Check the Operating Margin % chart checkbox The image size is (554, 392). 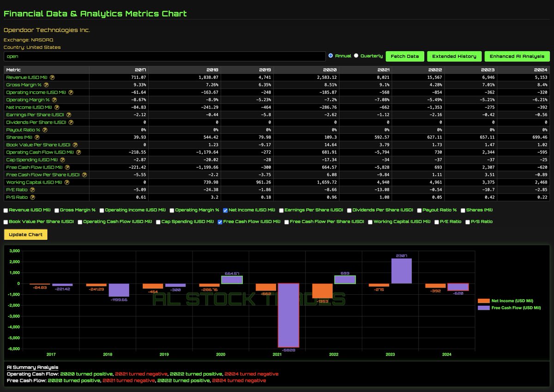[172, 210]
